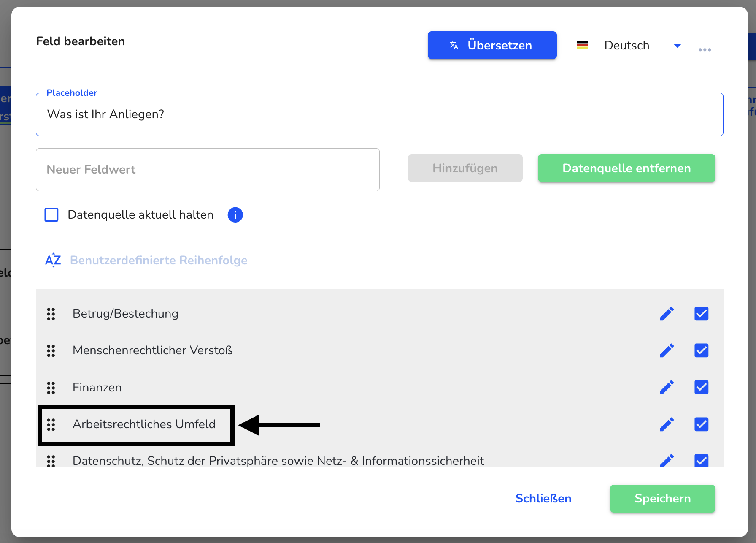The width and height of the screenshot is (756, 543).
Task: Click the Speichern button
Action: pos(662,499)
